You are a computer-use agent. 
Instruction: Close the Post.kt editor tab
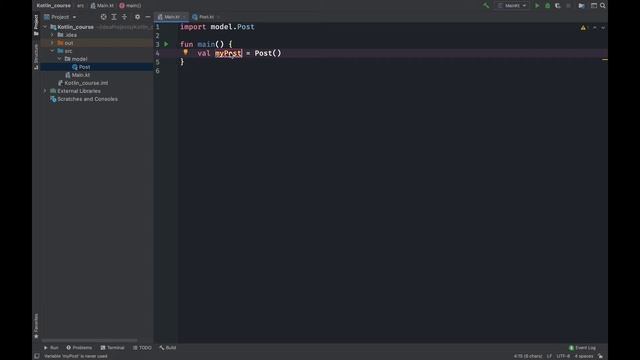[x=218, y=17]
